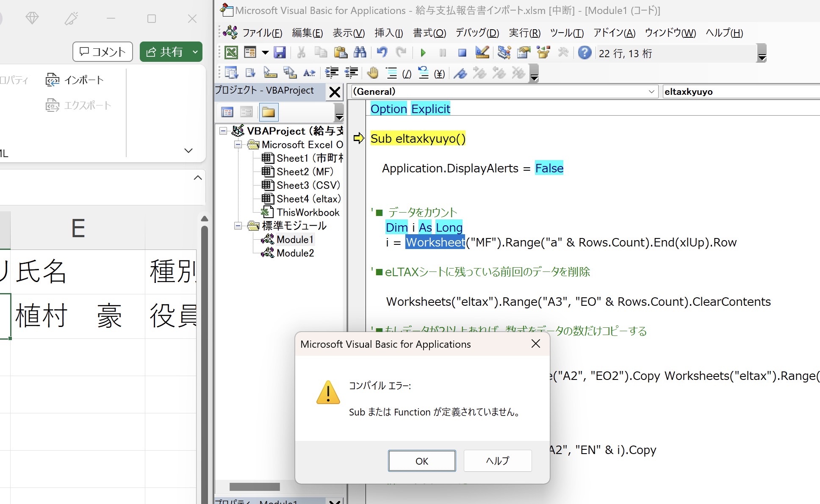The width and height of the screenshot is (820, 504).
Task: Open the ツール(T) menu
Action: click(x=567, y=33)
